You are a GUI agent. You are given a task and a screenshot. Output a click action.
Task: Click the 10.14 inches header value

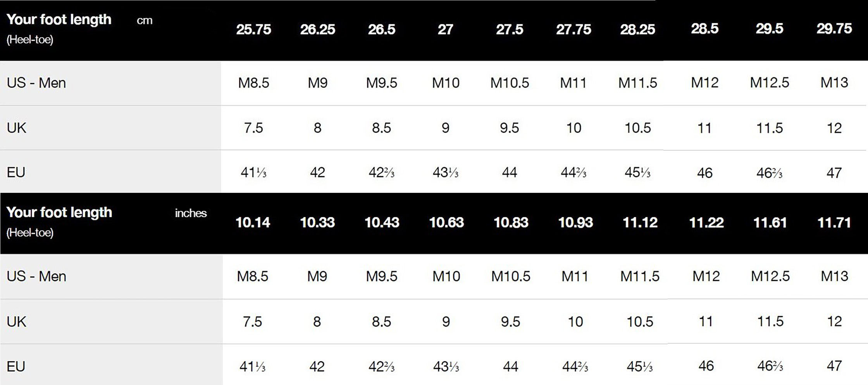pyautogui.click(x=253, y=223)
